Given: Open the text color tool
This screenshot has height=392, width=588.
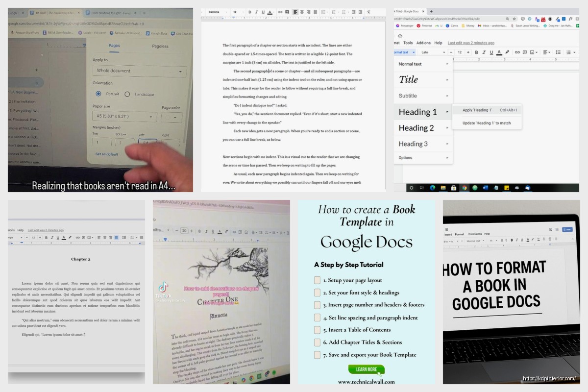Looking at the screenshot, I should coord(270,12).
